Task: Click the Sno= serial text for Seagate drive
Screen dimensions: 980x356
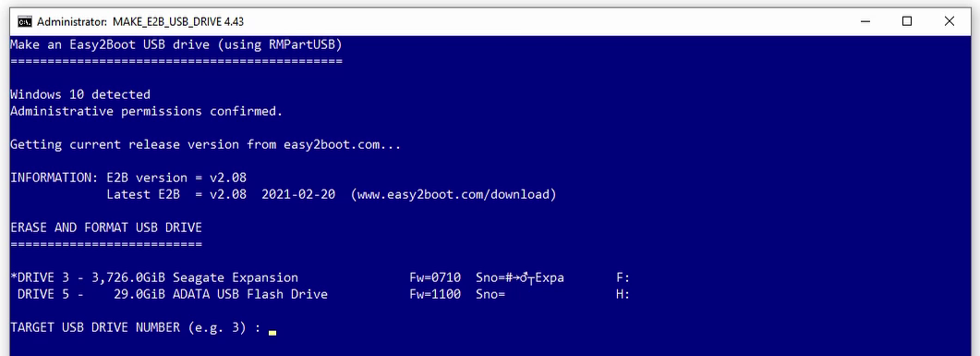Action: 520,277
